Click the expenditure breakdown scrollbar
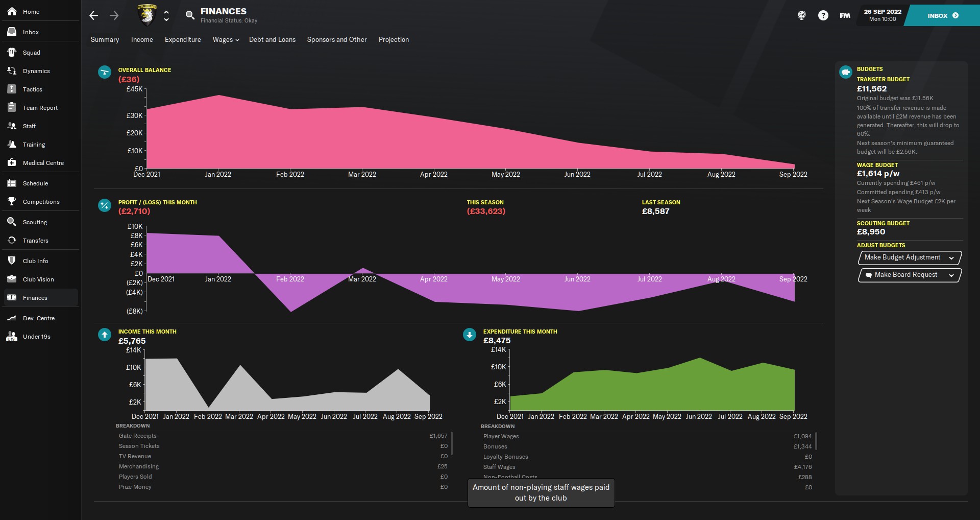 click(x=816, y=441)
